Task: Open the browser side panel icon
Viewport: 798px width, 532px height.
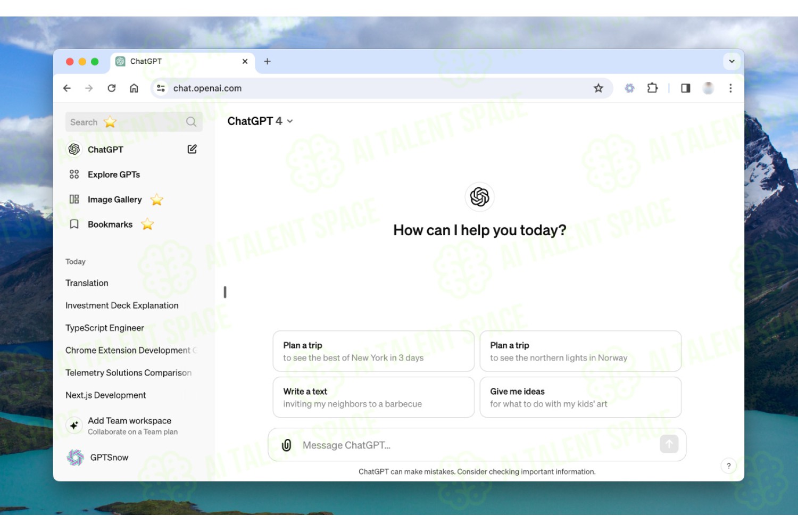Action: tap(686, 88)
